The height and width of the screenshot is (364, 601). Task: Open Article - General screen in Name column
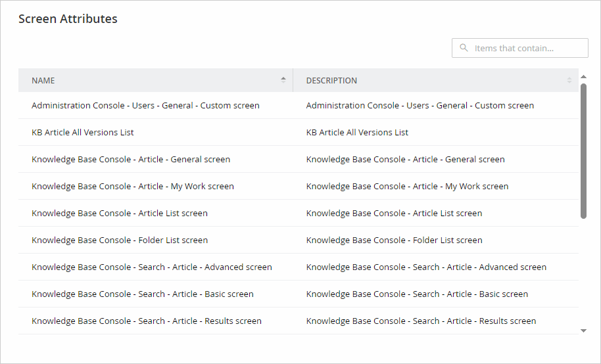(x=131, y=159)
